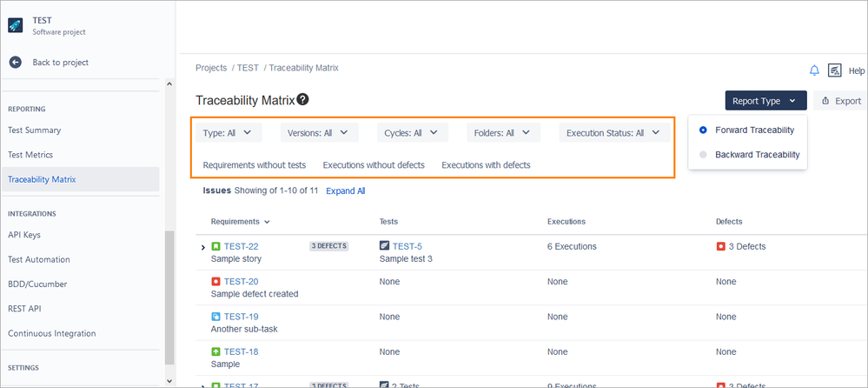The height and width of the screenshot is (388, 868).
Task: Open the TEST-5 test link
Action: click(x=407, y=246)
